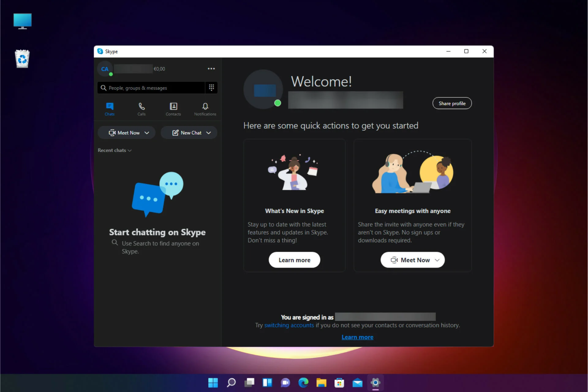Image resolution: width=588 pixels, height=392 pixels.
Task: Click the People, groups & messages search box
Action: pyautogui.click(x=151, y=88)
